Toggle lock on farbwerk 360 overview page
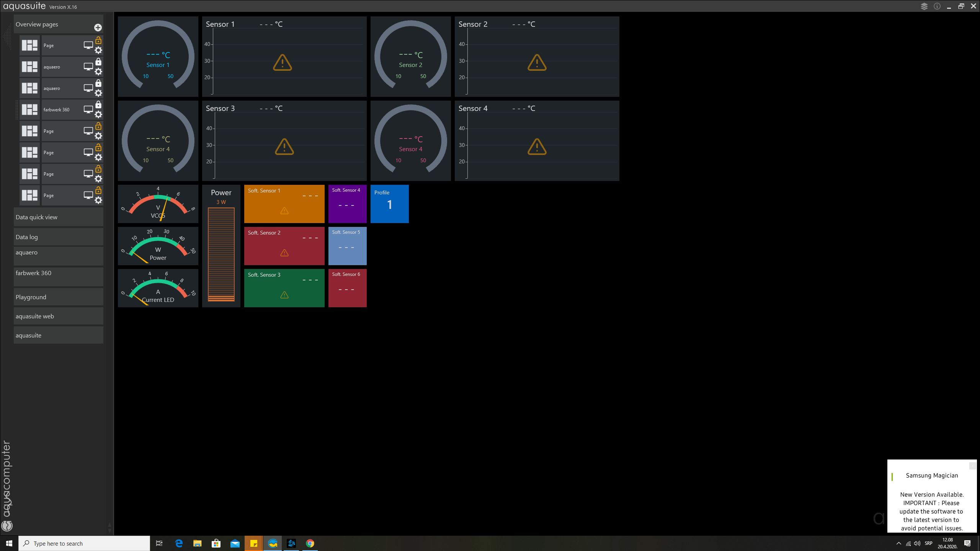The height and width of the screenshot is (551, 980). [x=98, y=104]
